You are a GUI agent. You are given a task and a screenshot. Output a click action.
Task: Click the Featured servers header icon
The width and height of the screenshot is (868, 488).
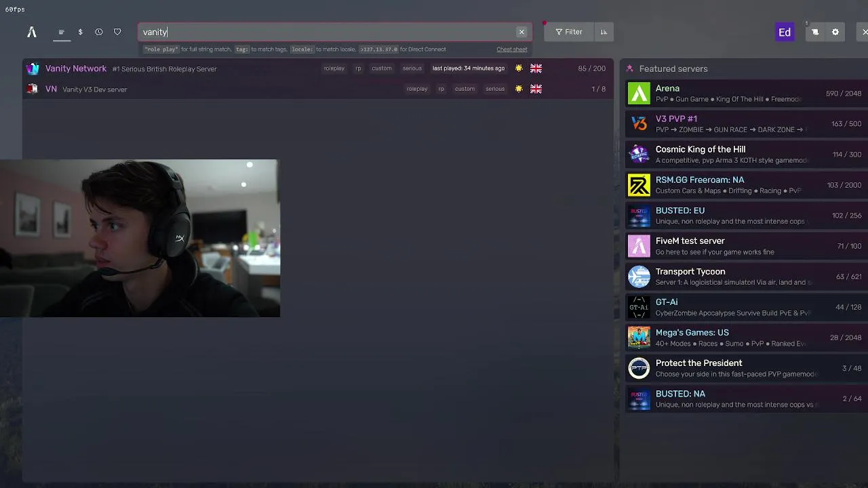630,68
